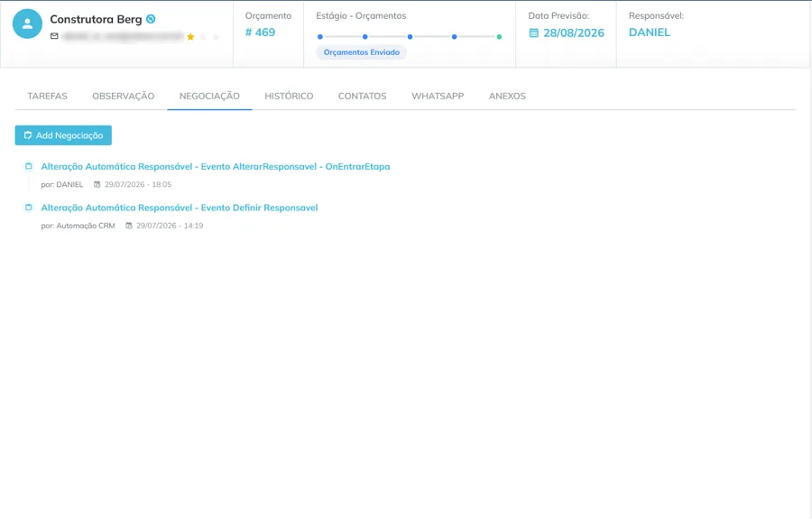Click the note icon beside OnEntrarEtapa entry
The height and width of the screenshot is (520, 812).
pyautogui.click(x=29, y=166)
